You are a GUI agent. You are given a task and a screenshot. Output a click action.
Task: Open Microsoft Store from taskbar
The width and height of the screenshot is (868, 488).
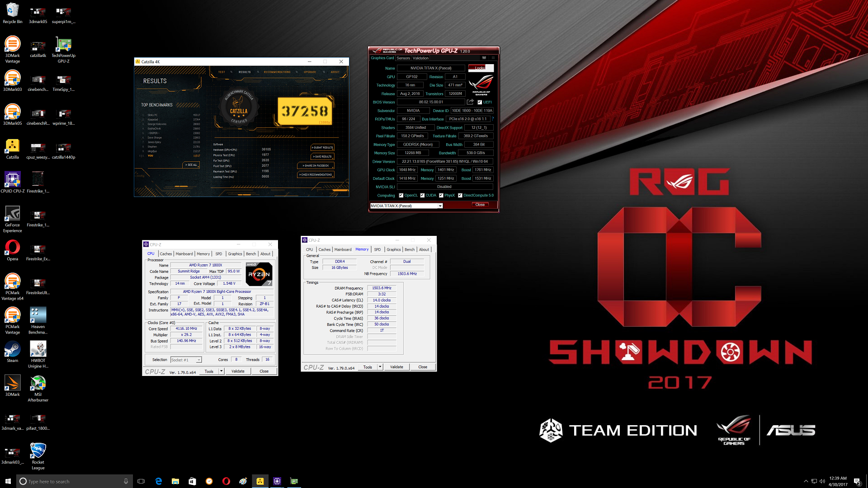tap(192, 481)
